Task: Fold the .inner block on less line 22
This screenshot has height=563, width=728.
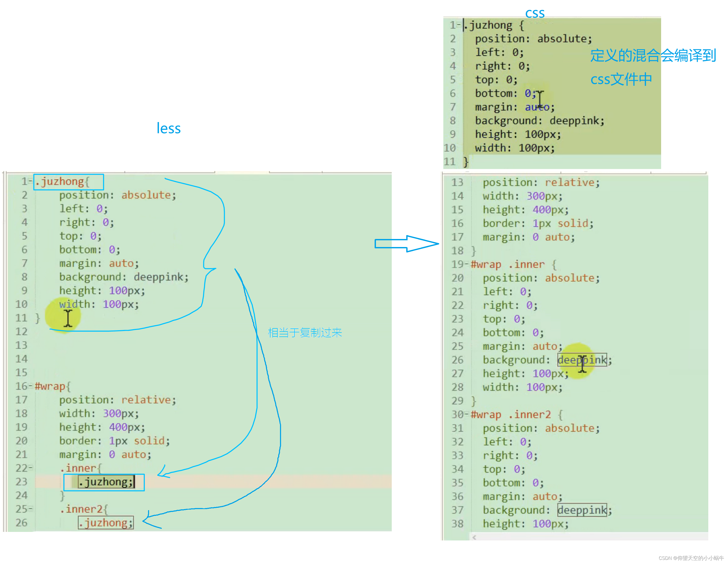Action: 30,468
